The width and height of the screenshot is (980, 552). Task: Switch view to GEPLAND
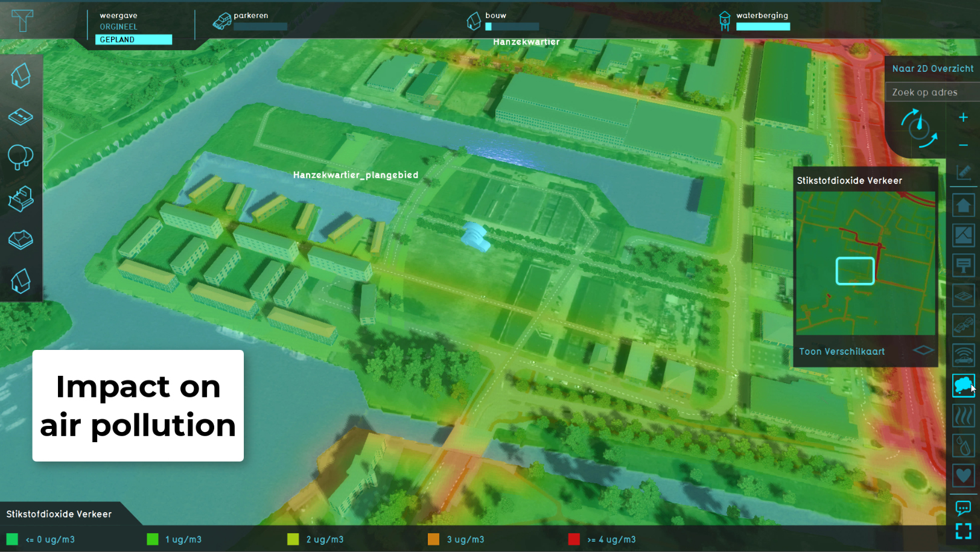(133, 39)
